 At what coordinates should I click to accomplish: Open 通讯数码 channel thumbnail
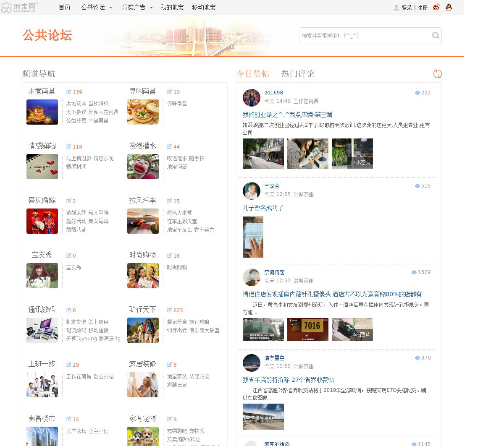(42, 330)
